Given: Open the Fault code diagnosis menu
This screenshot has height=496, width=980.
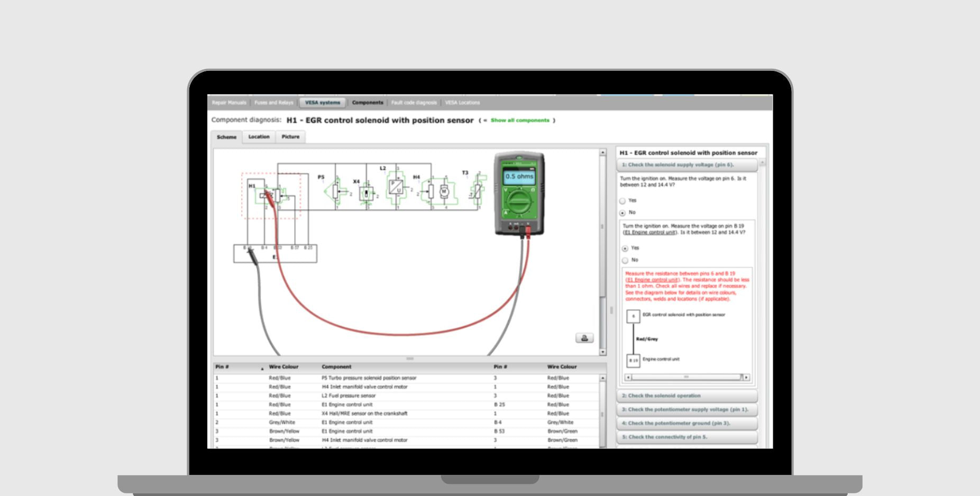Looking at the screenshot, I should (414, 103).
